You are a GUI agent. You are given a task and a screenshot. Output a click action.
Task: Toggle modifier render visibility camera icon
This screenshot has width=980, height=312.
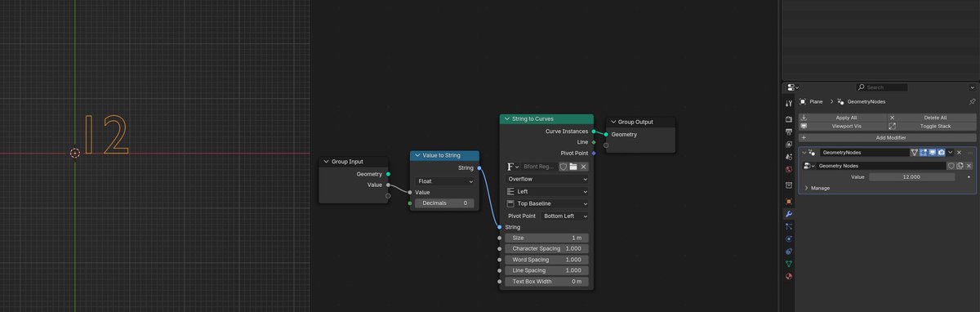[x=942, y=153]
